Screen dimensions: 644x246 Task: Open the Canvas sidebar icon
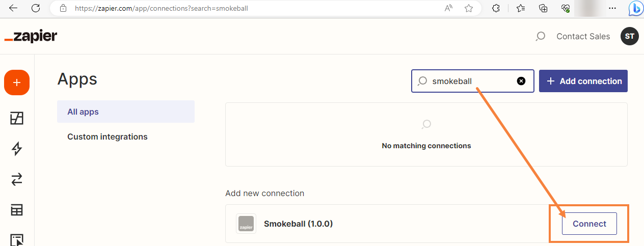(x=17, y=118)
